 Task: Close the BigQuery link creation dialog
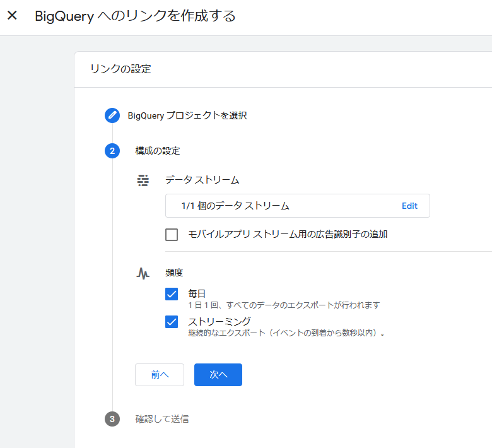coord(12,15)
